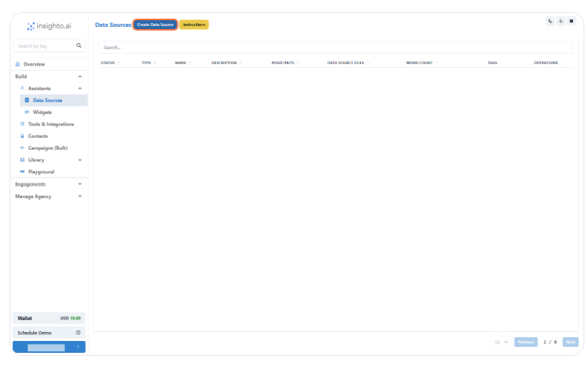Expand the Engagements section
The width and height of the screenshot is (588, 370).
pyautogui.click(x=48, y=184)
